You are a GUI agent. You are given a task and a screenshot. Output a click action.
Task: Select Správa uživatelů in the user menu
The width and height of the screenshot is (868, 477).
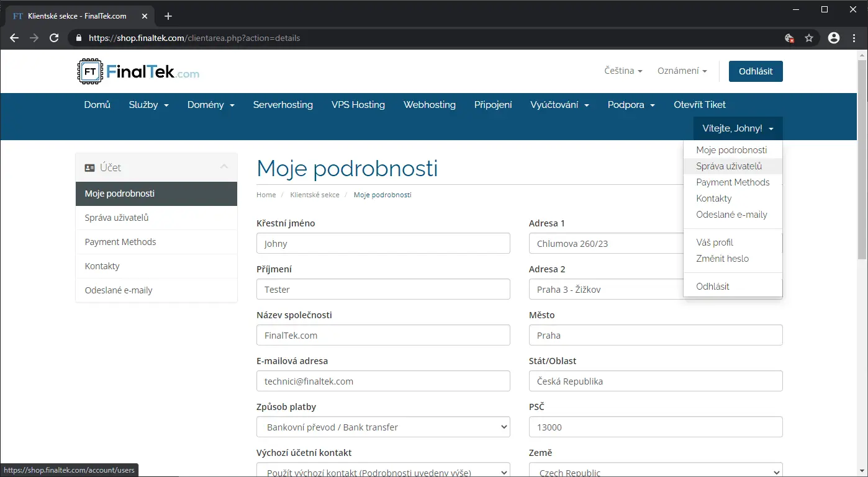point(729,166)
